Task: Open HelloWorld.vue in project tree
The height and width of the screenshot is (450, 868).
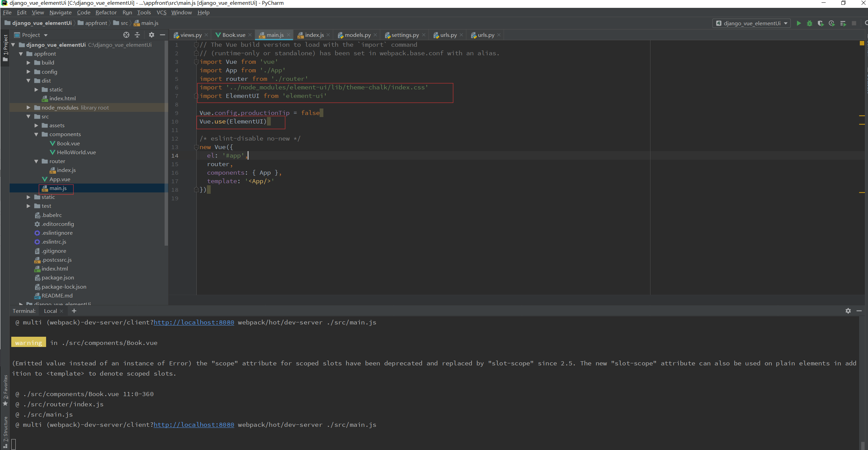Action: (76, 152)
